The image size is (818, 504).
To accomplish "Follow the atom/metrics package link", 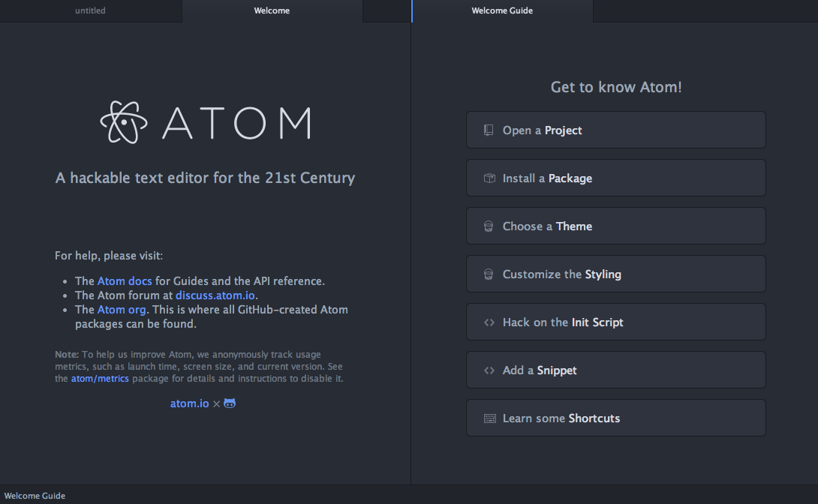I will pos(100,379).
